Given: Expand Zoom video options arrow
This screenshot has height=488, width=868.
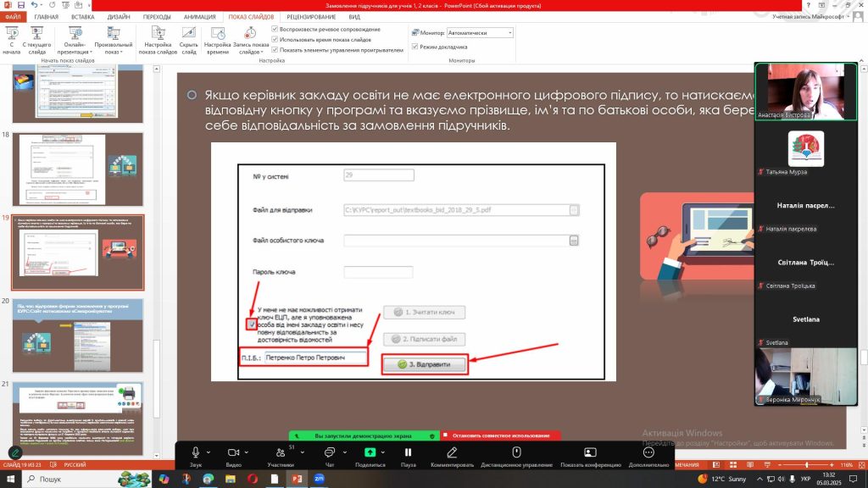Looking at the screenshot, I should (247, 452).
